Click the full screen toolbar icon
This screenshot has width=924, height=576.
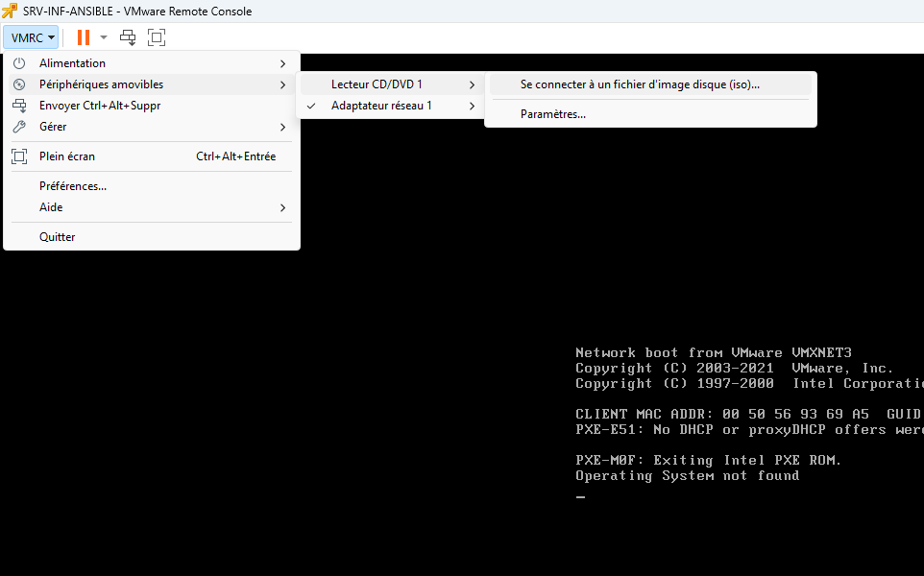(157, 37)
